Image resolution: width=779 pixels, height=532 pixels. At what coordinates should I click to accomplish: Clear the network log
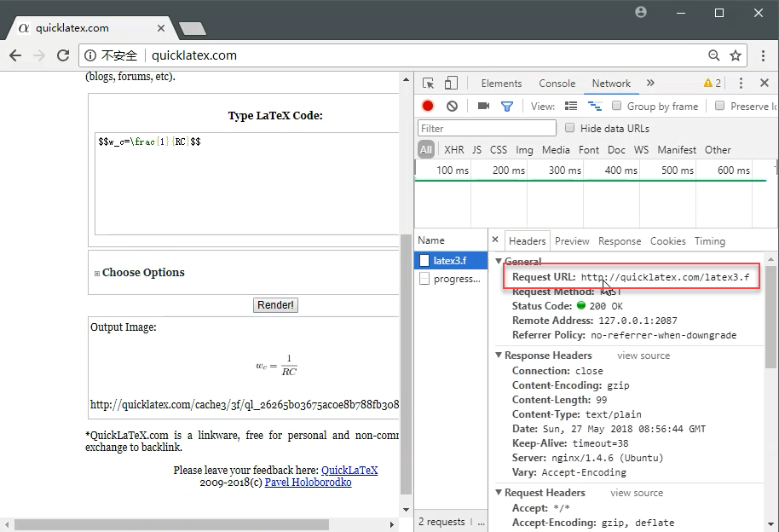coord(452,106)
